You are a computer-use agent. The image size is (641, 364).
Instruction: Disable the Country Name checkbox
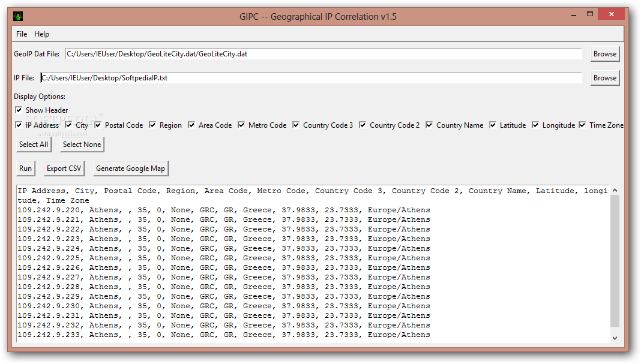pyautogui.click(x=429, y=125)
